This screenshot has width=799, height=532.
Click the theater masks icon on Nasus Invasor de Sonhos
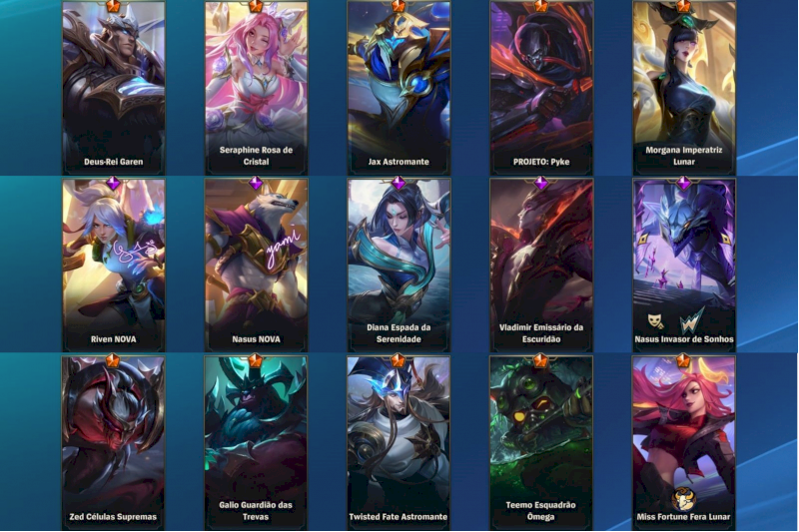[656, 320]
